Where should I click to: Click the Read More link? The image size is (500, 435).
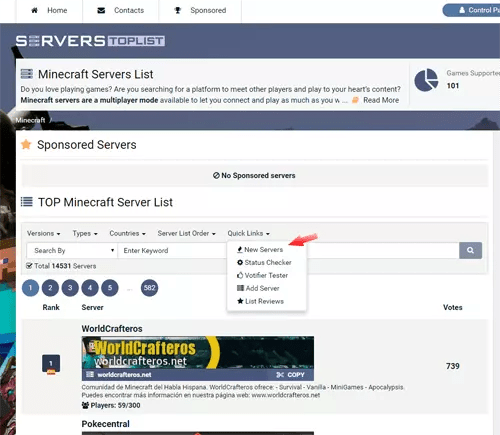381,100
